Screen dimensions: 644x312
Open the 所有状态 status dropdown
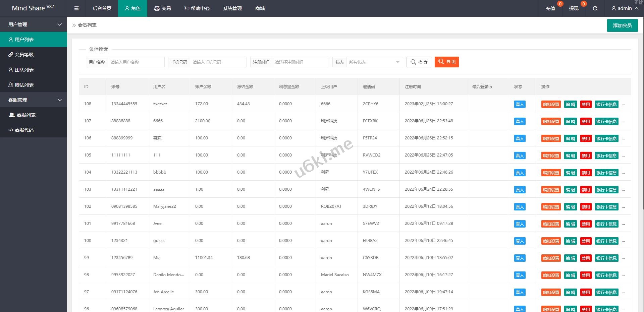(374, 62)
